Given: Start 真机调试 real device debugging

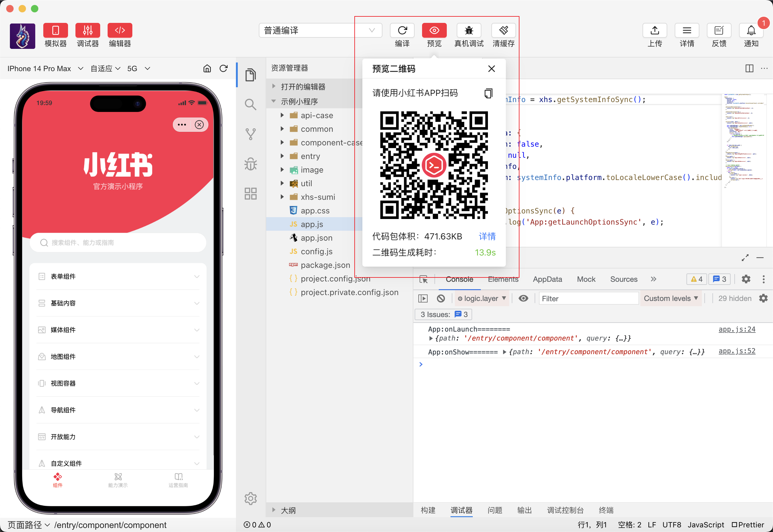Looking at the screenshot, I should [x=469, y=31].
